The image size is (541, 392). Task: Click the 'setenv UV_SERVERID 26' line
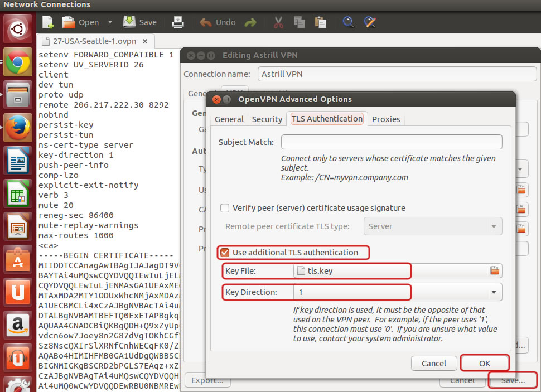[x=91, y=65]
